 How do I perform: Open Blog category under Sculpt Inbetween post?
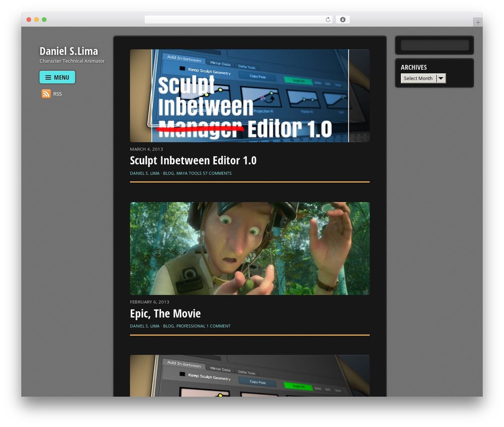[168, 173]
